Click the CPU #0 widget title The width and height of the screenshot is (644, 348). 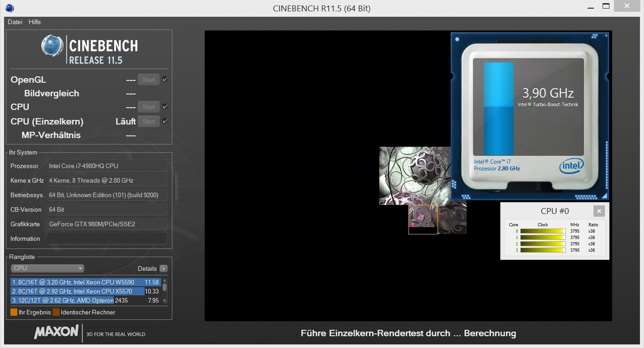click(x=554, y=211)
